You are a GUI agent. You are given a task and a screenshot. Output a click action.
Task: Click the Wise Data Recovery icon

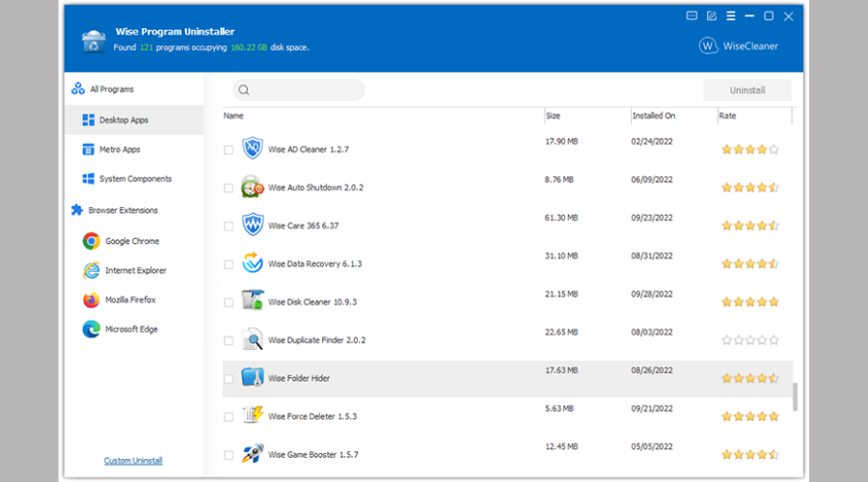(x=253, y=263)
